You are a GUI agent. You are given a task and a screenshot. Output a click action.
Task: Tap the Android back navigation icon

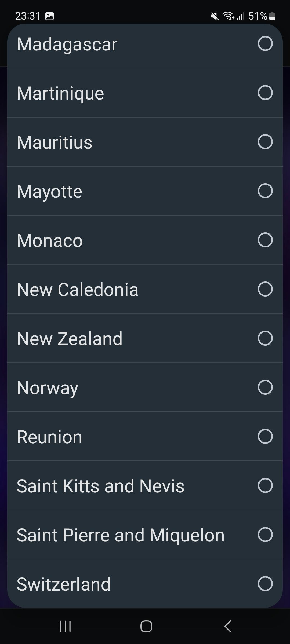click(228, 626)
